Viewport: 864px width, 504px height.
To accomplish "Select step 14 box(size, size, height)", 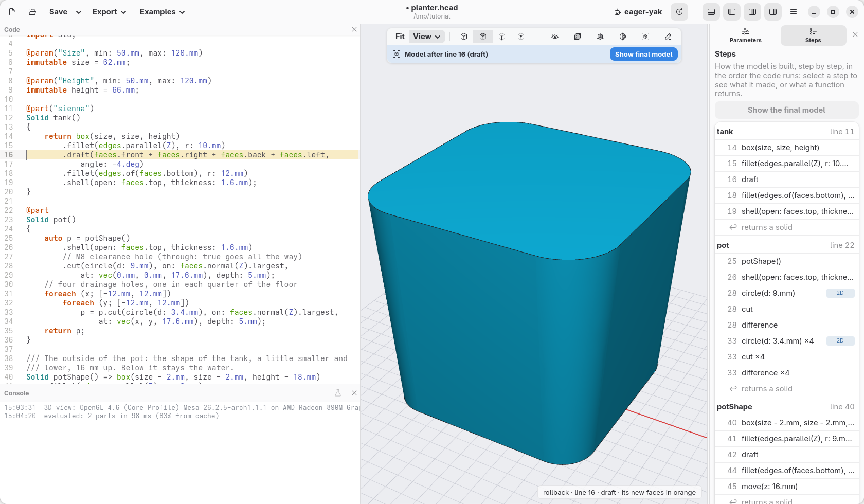I will pos(786,148).
